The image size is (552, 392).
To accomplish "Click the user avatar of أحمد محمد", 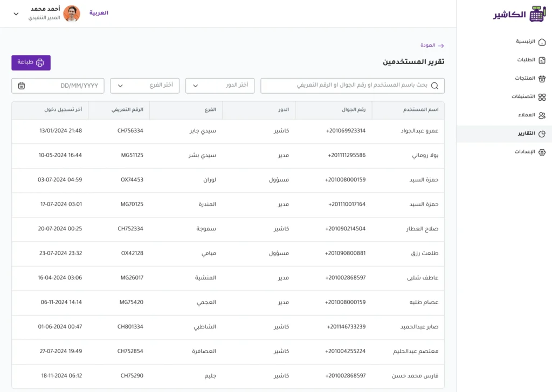I will (72, 13).
